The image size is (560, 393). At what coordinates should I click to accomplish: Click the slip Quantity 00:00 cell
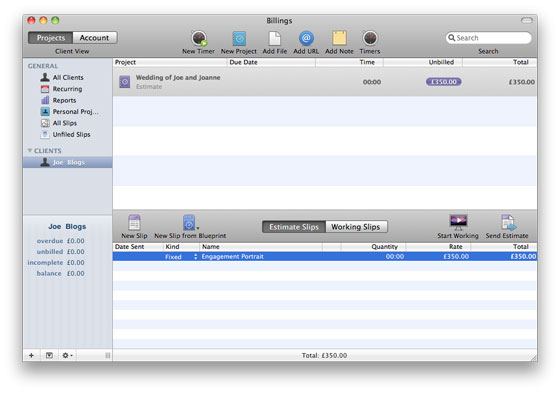(x=395, y=257)
